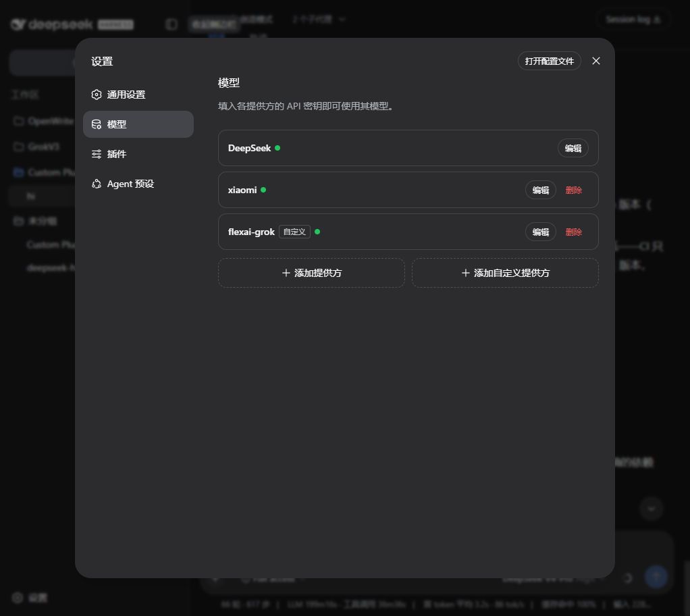
Task: Click the green status dot beside DeepSeek
Action: click(x=277, y=148)
